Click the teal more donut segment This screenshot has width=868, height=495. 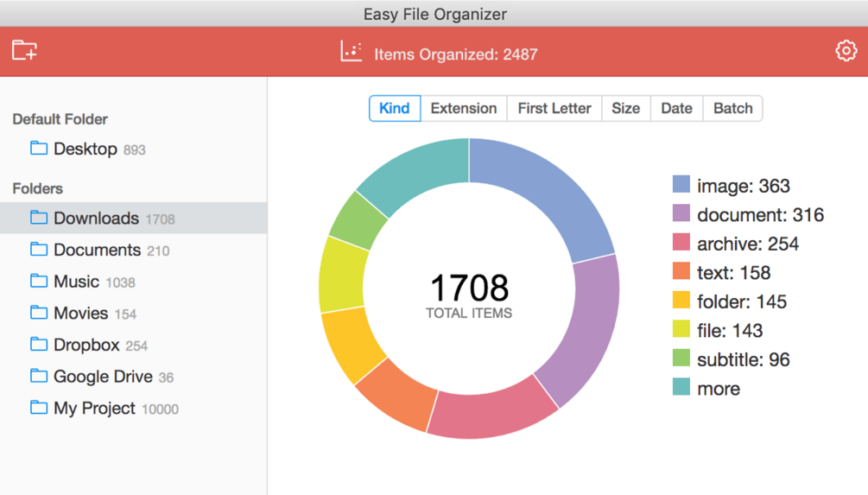click(x=421, y=172)
